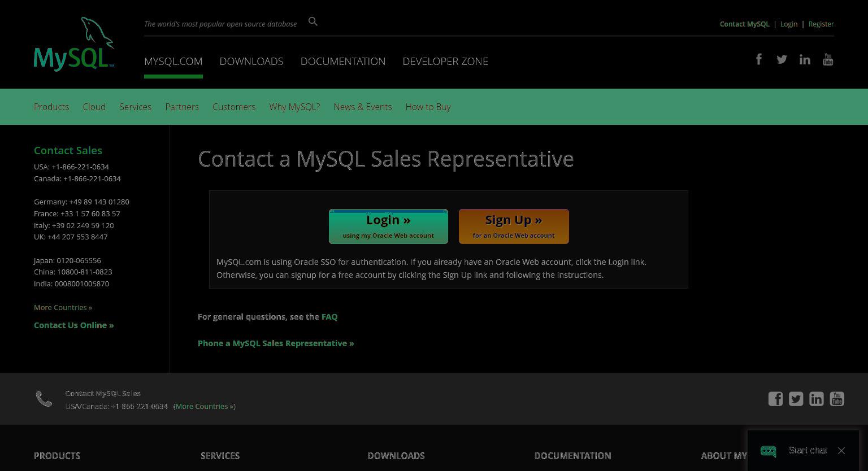Screen dimensions: 868x471
Task: Click the Register link
Action: 821,24
